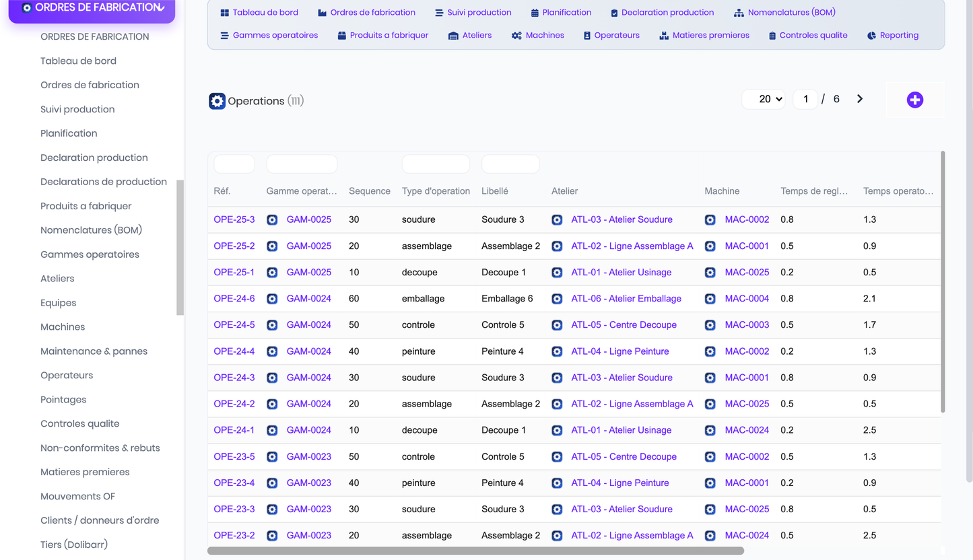Click the Réf. column filter field
Screen dimensions: 973x560
click(234, 164)
